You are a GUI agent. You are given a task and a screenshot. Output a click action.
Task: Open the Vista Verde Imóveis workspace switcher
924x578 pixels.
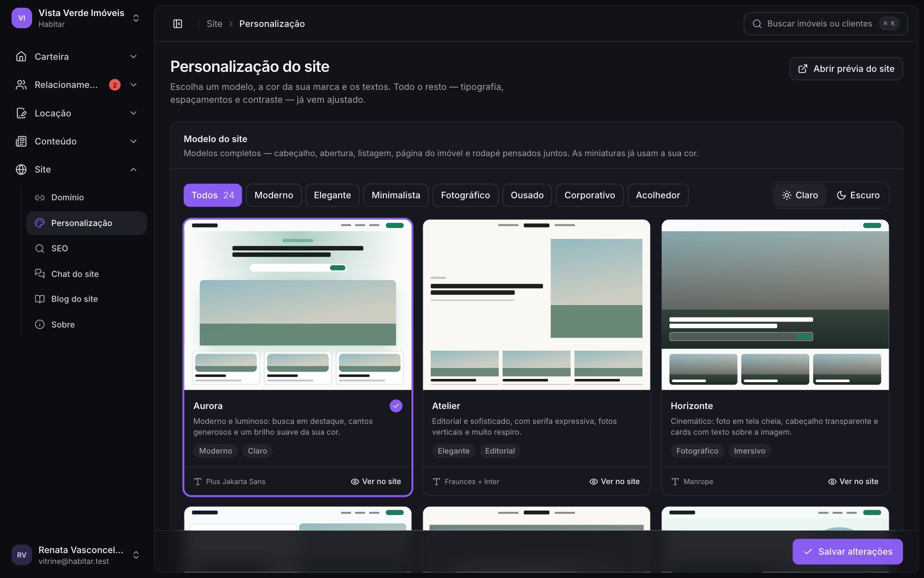(77, 18)
